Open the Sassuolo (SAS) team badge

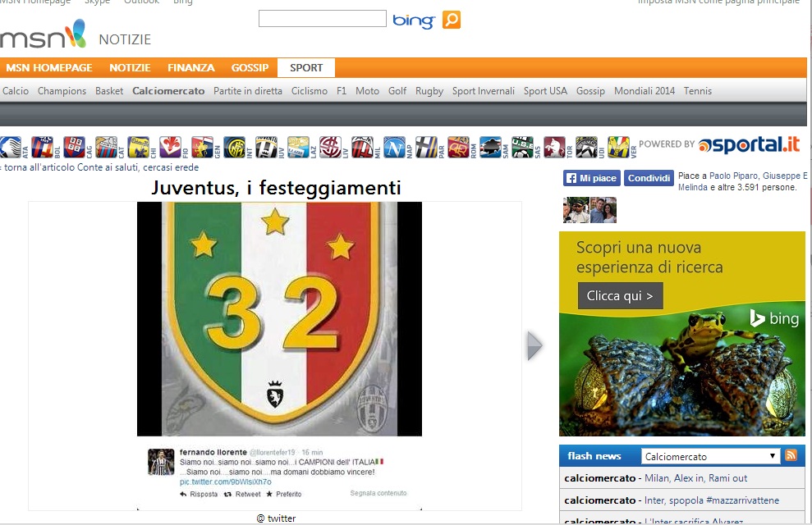[523, 148]
